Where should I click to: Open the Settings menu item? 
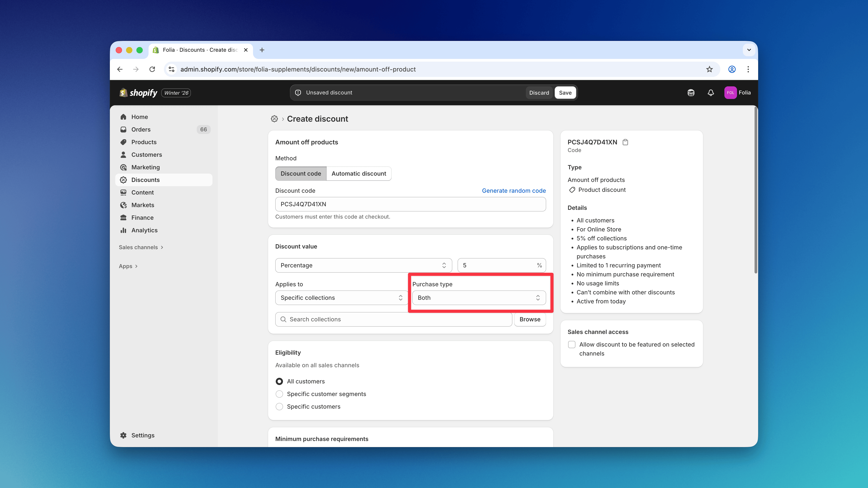(x=164, y=435)
